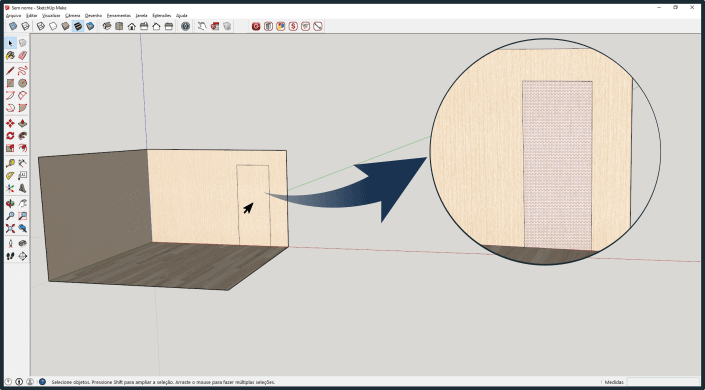Select the Position Camera tool
Viewport: 705px width, 390px height.
pos(10,243)
